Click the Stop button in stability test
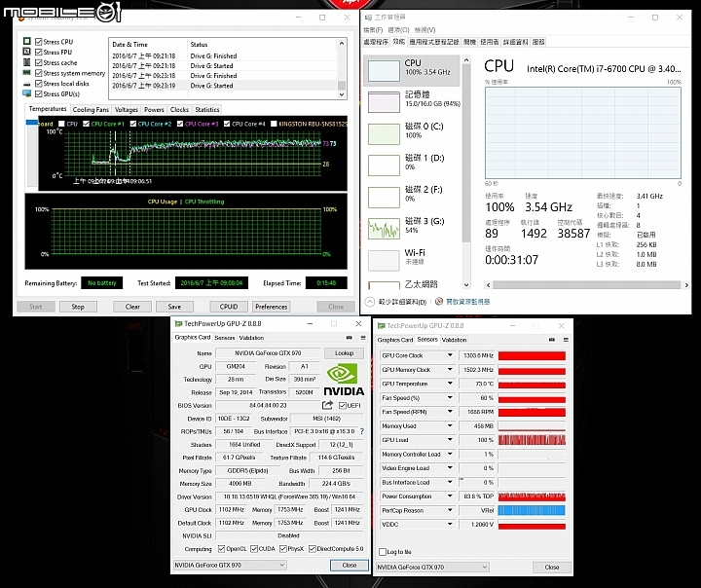Screen dimensions: 701x588 (x=78, y=307)
